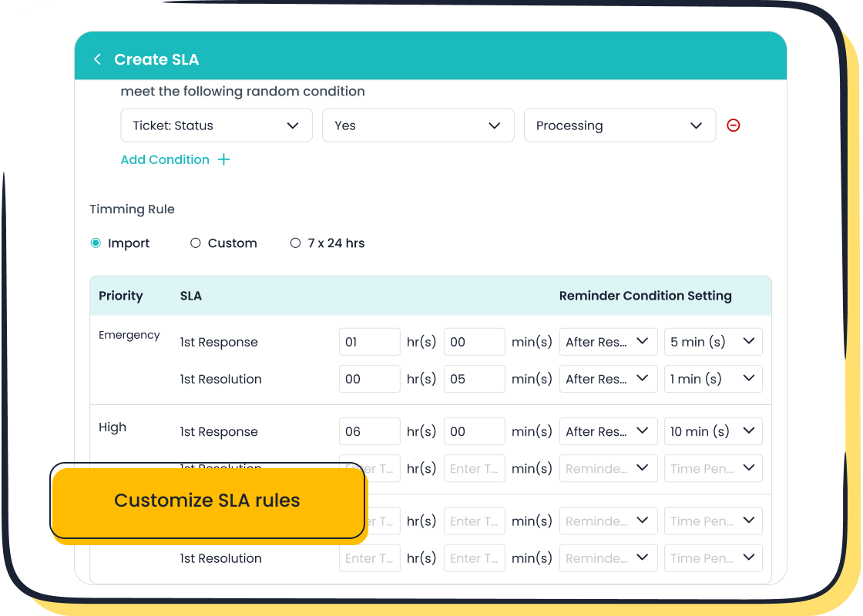Click the plus icon next to Add Condition

point(223,159)
